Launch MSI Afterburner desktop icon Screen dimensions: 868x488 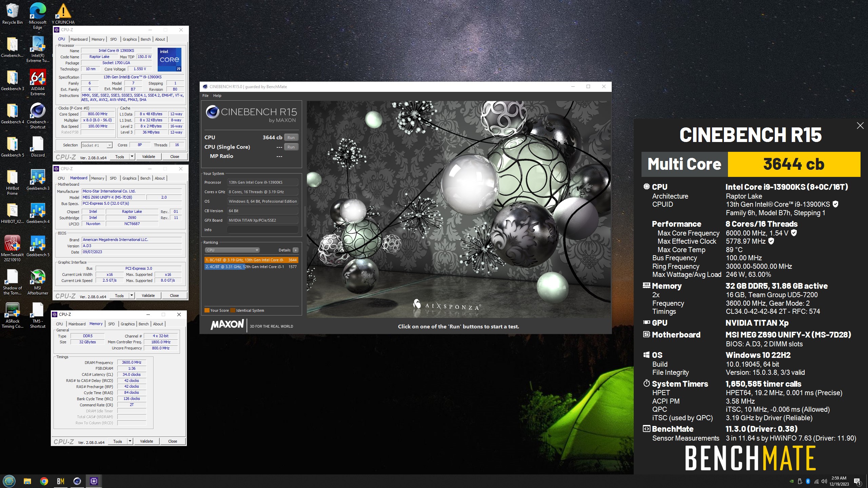(x=38, y=282)
